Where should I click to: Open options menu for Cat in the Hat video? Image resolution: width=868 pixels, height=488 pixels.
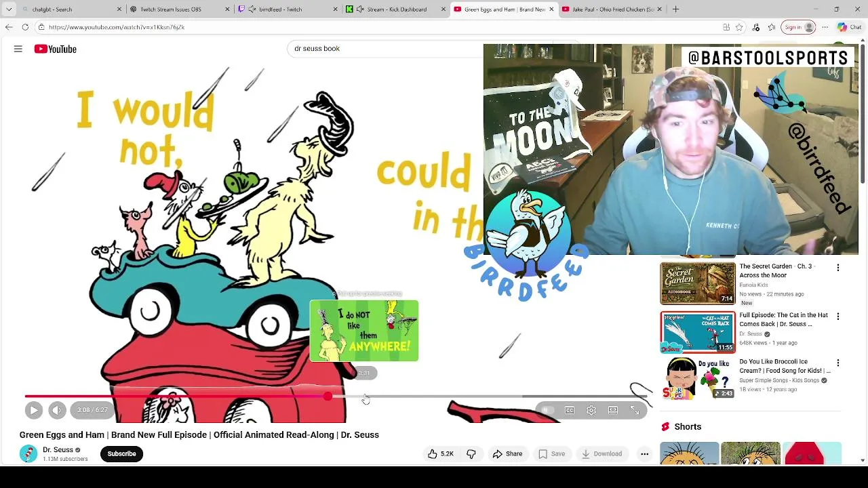tap(838, 317)
